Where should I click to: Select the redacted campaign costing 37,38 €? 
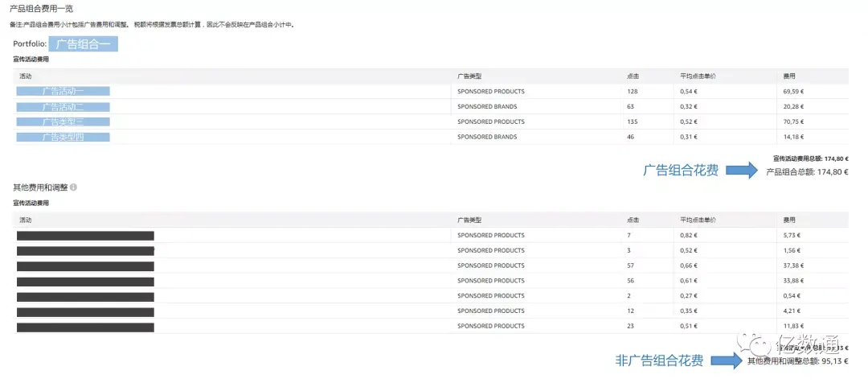85,266
